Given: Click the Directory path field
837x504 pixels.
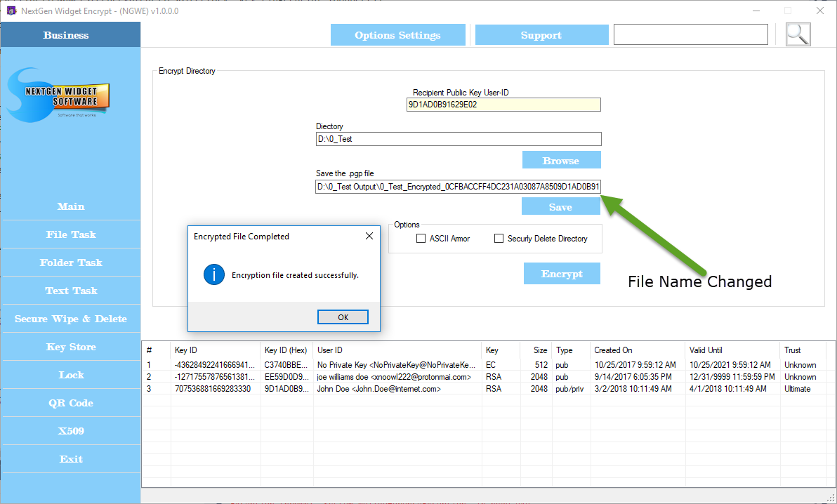Looking at the screenshot, I should [459, 139].
